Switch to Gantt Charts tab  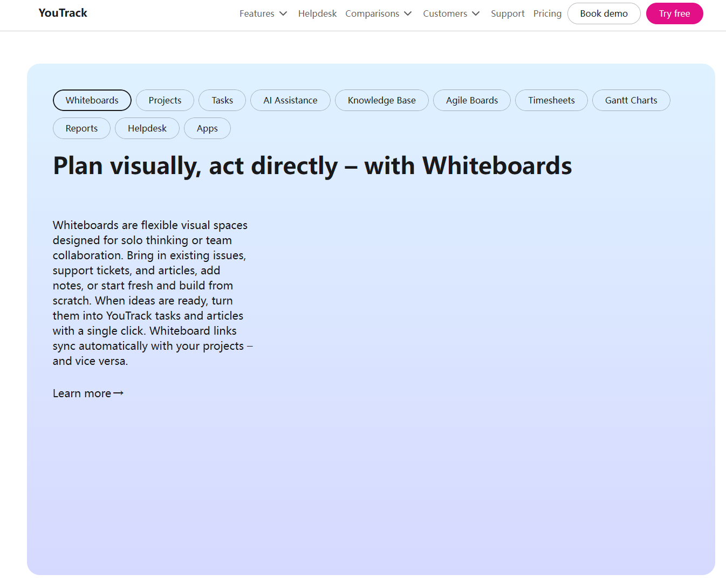(631, 100)
